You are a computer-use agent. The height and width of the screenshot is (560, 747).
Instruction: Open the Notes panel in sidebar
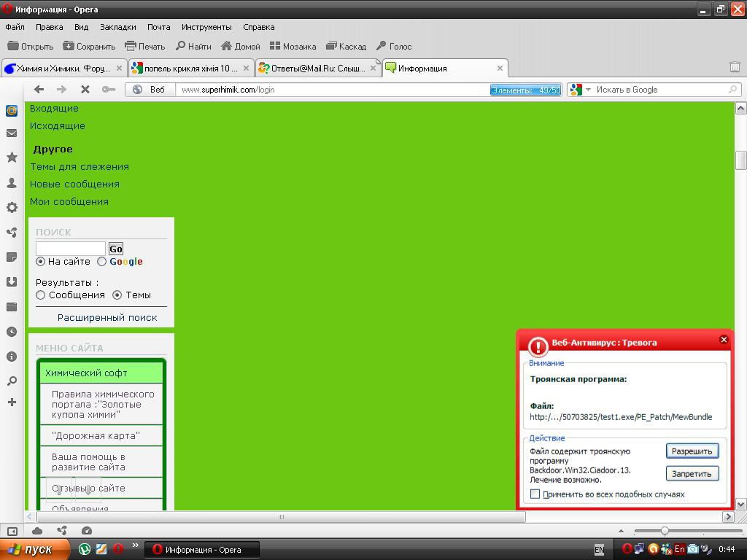(x=12, y=257)
